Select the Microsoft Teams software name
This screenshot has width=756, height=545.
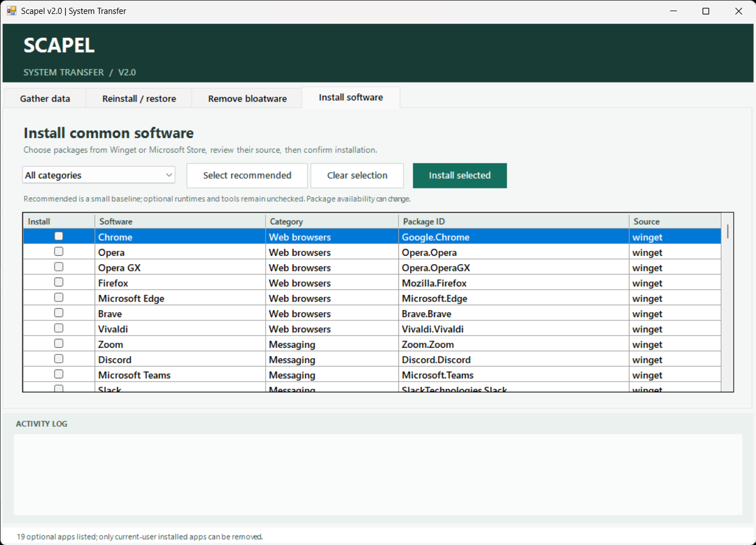(180, 375)
